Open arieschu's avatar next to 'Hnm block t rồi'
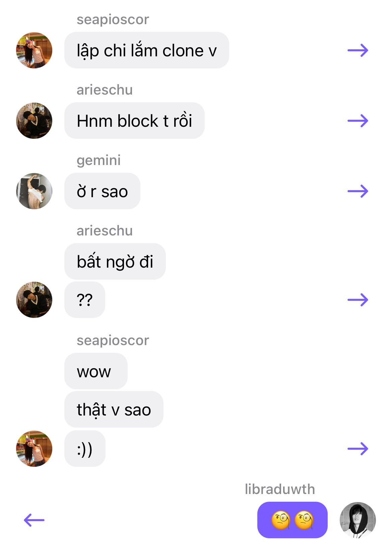The width and height of the screenshot is (392, 550). (34, 121)
